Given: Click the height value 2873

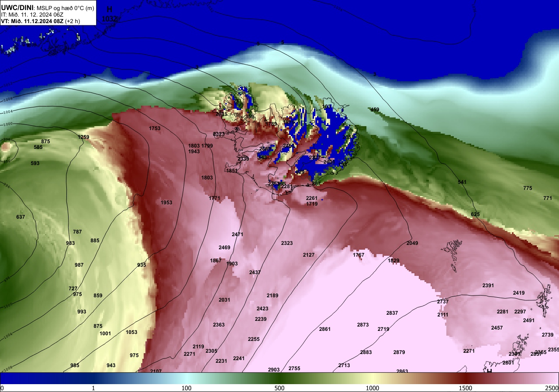Looking at the screenshot, I should 363,325.
